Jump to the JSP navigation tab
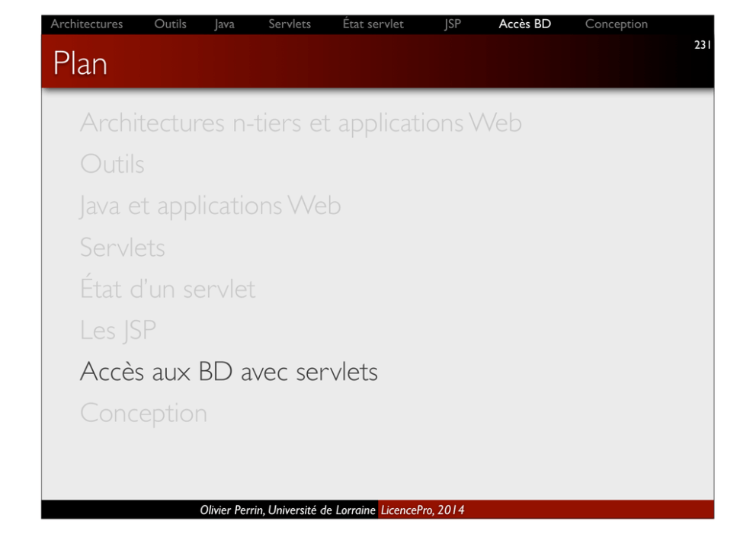 (x=453, y=24)
